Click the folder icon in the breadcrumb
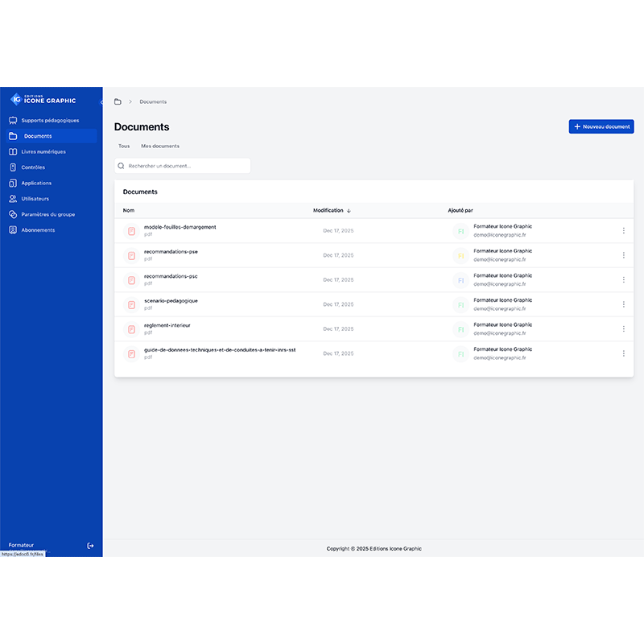Viewport: 644px width, 644px height. point(118,101)
